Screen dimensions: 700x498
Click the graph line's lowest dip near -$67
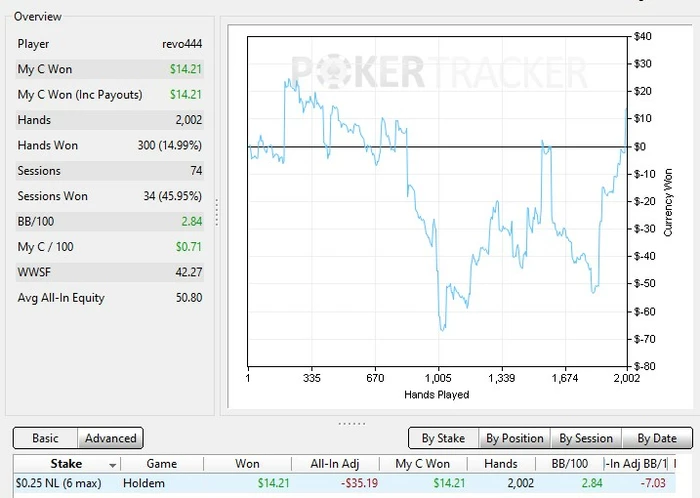[x=442, y=329]
